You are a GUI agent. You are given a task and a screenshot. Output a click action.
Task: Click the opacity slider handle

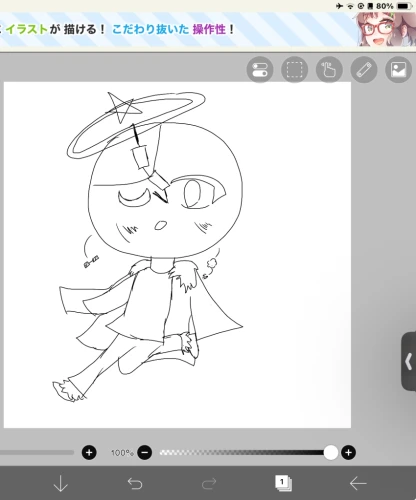click(331, 453)
